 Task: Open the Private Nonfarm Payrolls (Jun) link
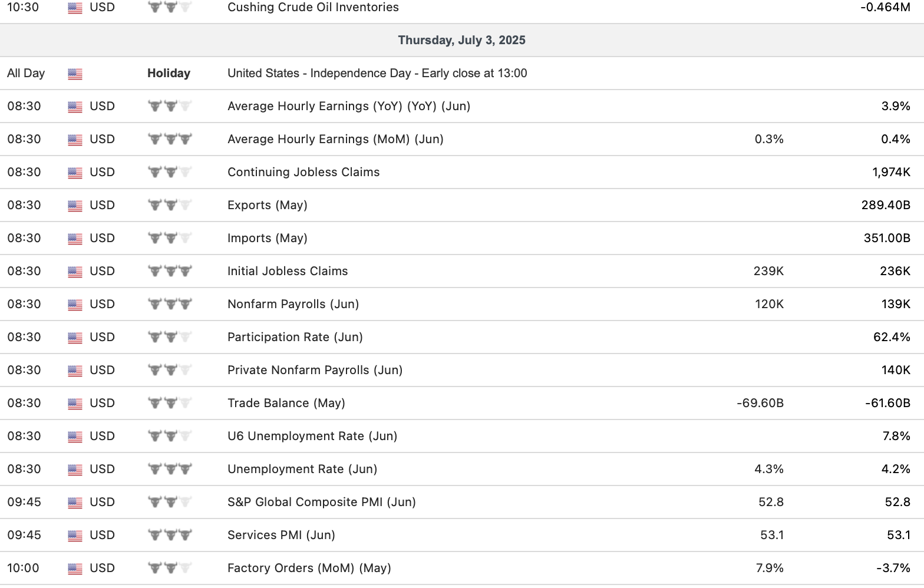(315, 370)
